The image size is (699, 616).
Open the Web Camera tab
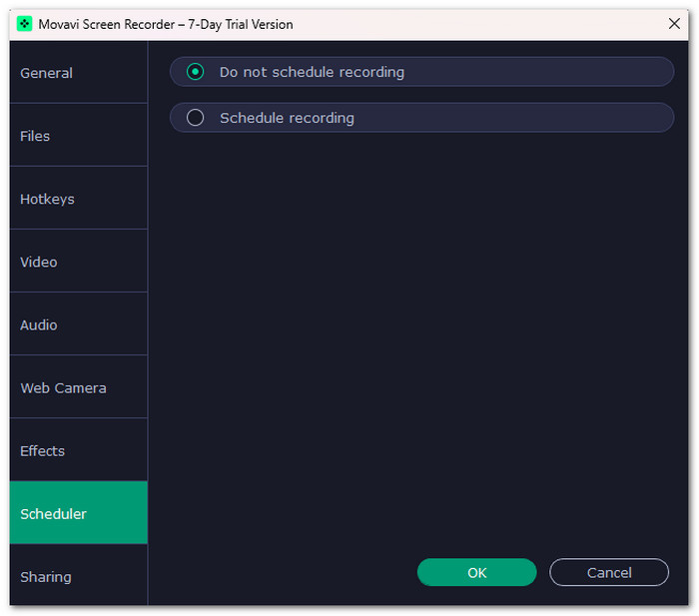click(79, 387)
